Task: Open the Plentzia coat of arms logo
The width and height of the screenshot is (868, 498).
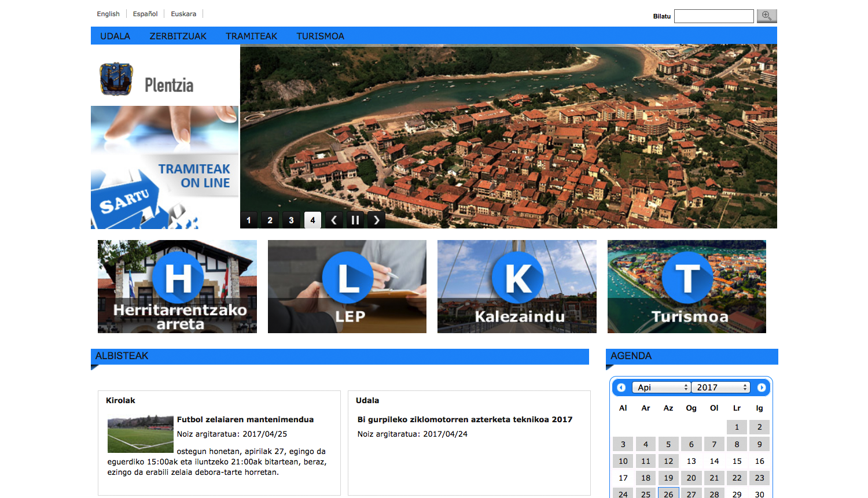Action: click(x=116, y=79)
